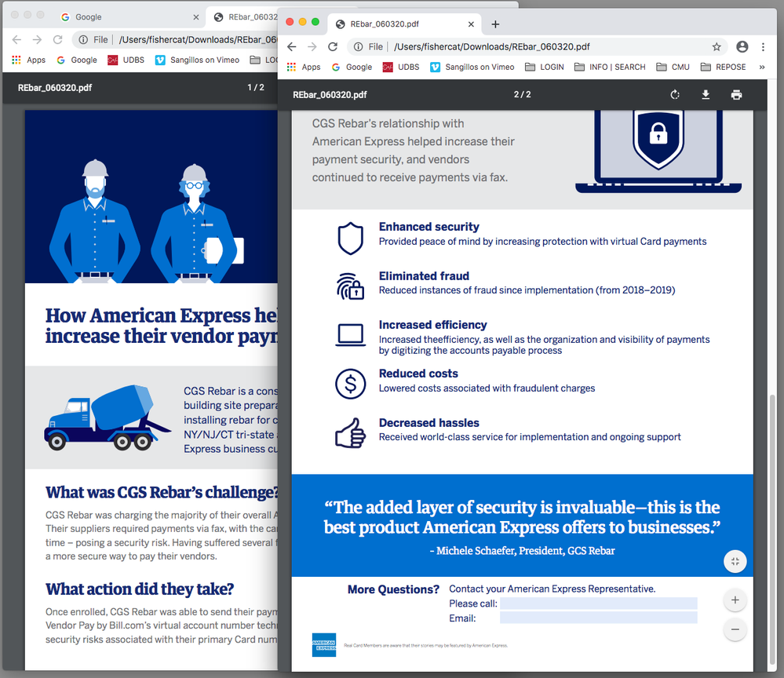784x678 pixels.
Task: Expand the INFO | SEARCH bookmarks folder
Action: pyautogui.click(x=610, y=67)
